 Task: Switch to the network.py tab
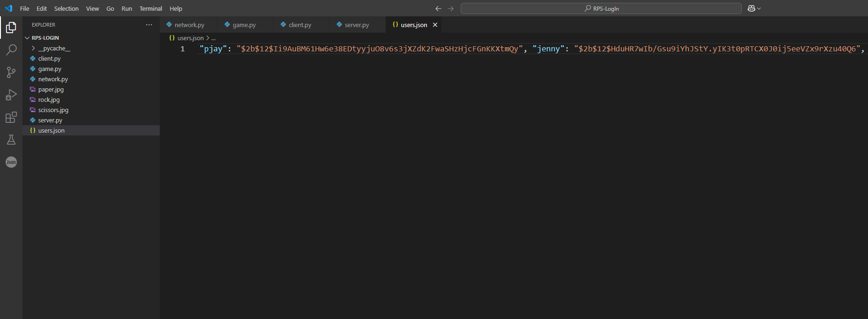click(x=189, y=25)
